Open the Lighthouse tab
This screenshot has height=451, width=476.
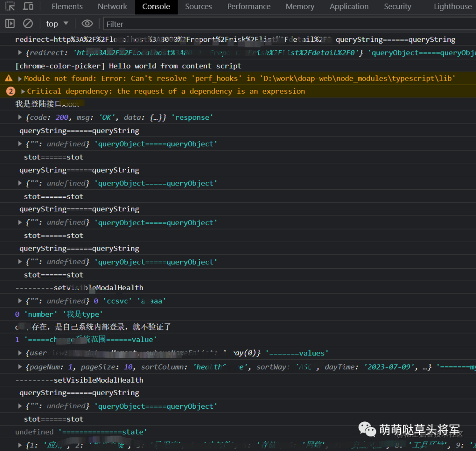click(x=452, y=7)
